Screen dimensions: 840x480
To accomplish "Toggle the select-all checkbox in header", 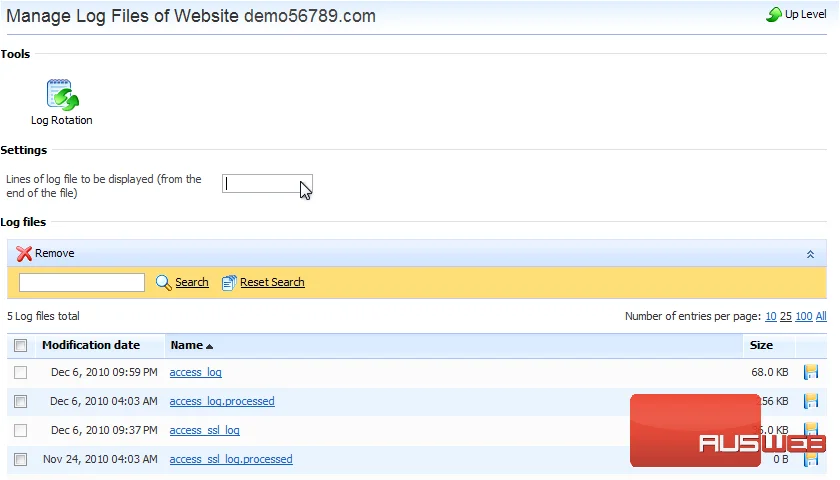I will coord(20,346).
